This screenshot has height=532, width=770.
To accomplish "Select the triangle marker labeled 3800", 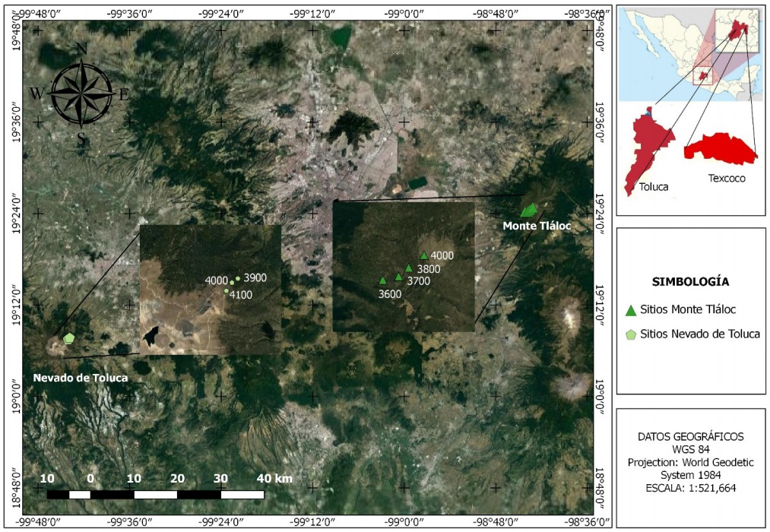I will pos(409,268).
